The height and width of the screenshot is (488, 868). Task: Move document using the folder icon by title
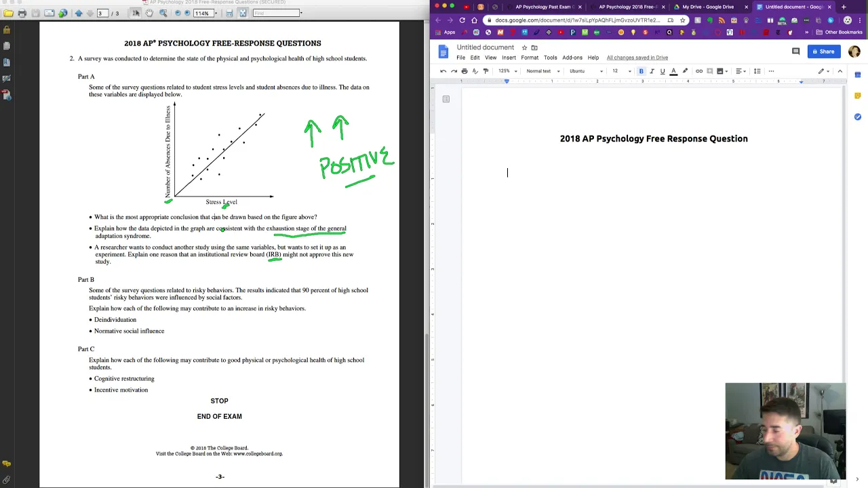[x=534, y=47]
